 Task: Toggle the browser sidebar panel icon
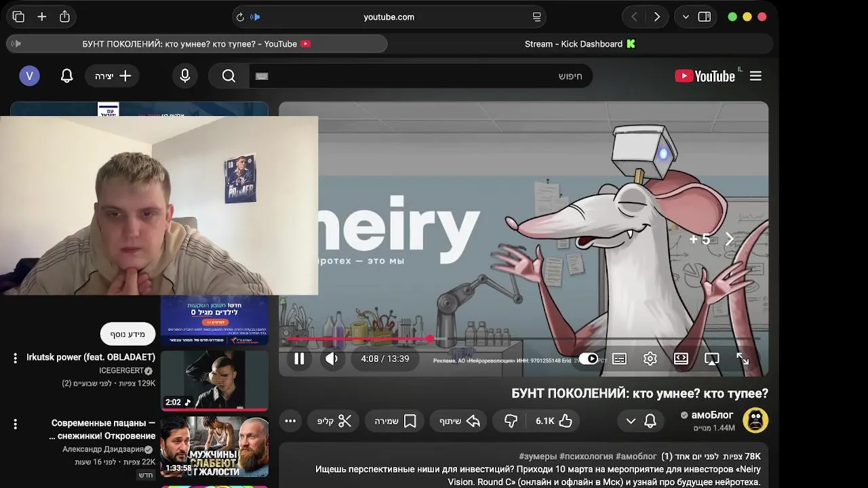[x=705, y=17]
